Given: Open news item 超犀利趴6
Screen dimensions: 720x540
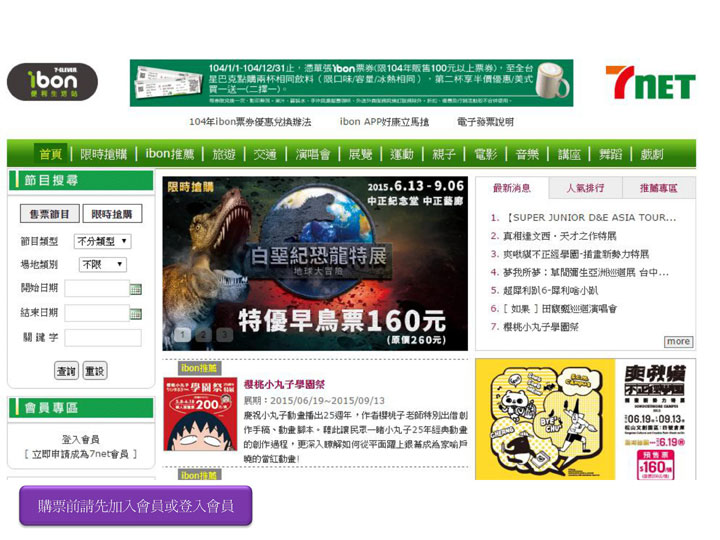Looking at the screenshot, I should 551,290.
